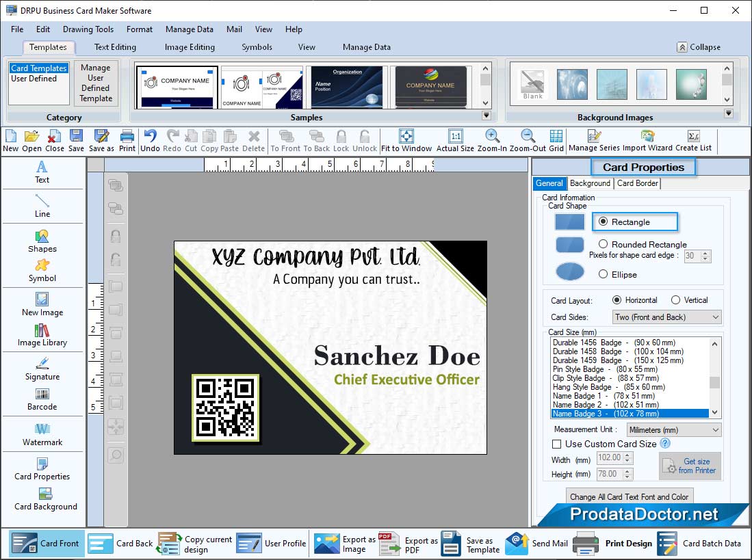The height and width of the screenshot is (560, 752).
Task: Expand the Samples gallery dropdown arrow
Action: point(487,116)
